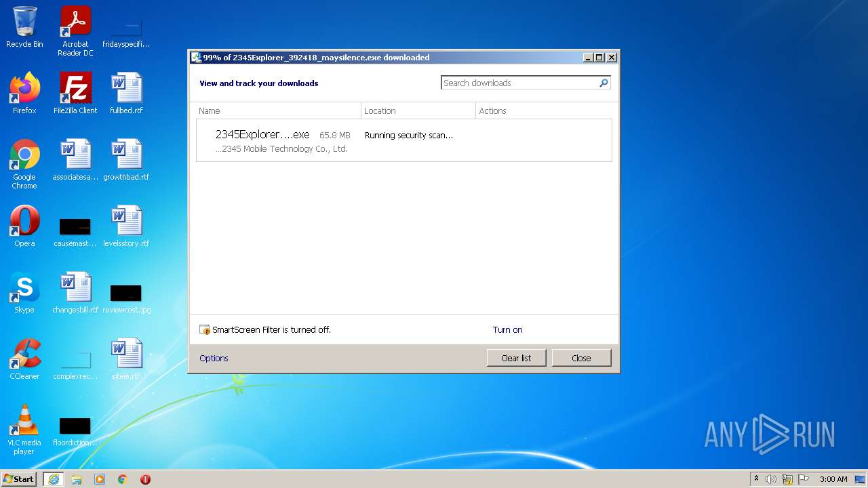Screen dimensions: 868x488
Task: Select the siteie.rtf document icon
Action: [x=126, y=359]
